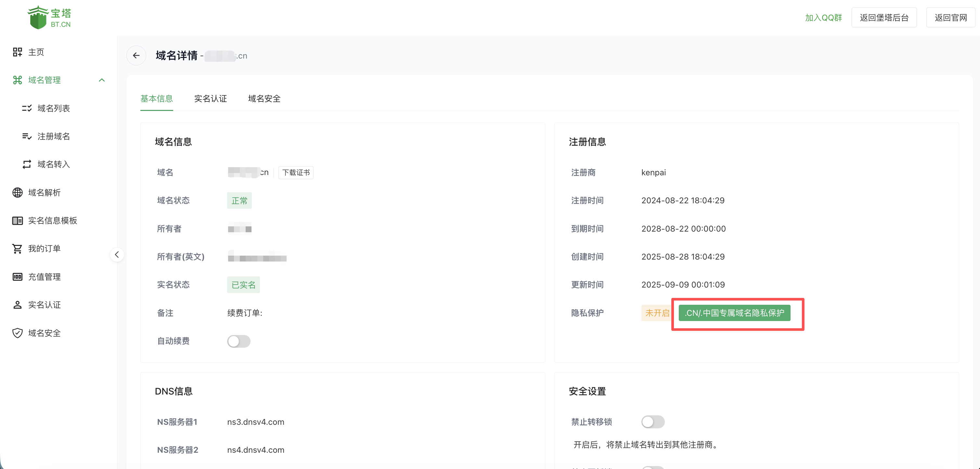Download the certificate via 下载证书
The width and height of the screenshot is (980, 469).
click(296, 172)
